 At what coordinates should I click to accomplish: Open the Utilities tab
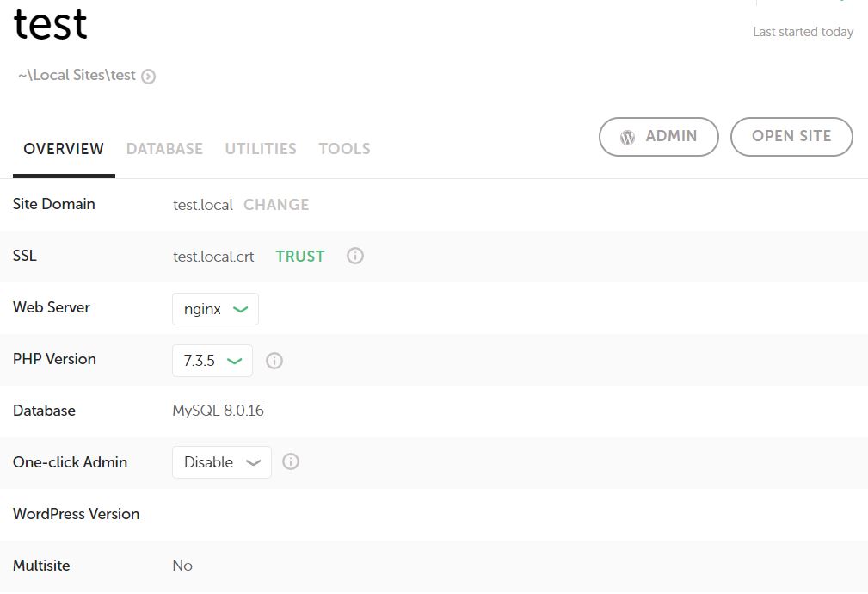[261, 148]
